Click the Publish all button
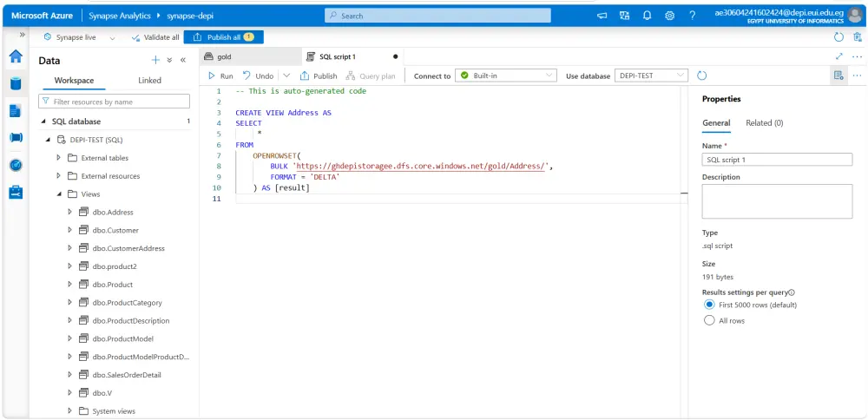The height and width of the screenshot is (420, 868). (x=223, y=37)
